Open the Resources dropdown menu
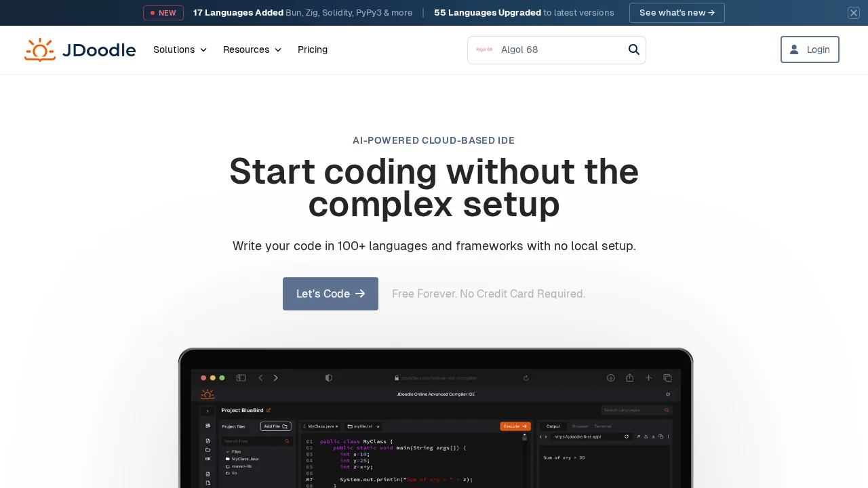 [252, 49]
